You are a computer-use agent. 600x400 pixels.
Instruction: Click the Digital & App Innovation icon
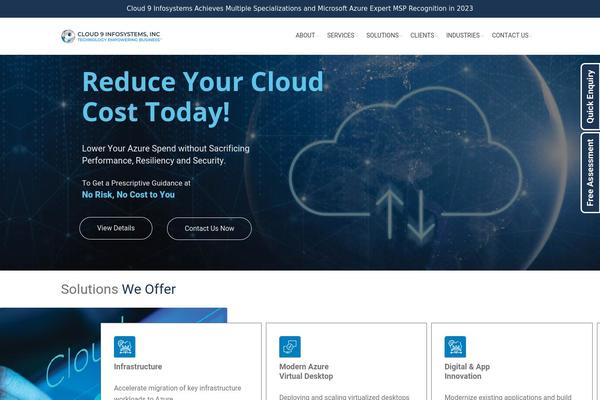click(x=455, y=346)
